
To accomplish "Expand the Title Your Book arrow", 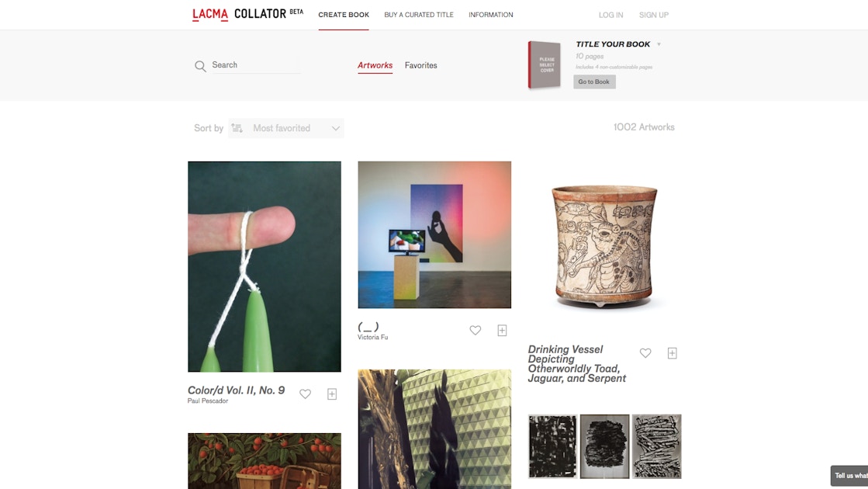I will [659, 44].
